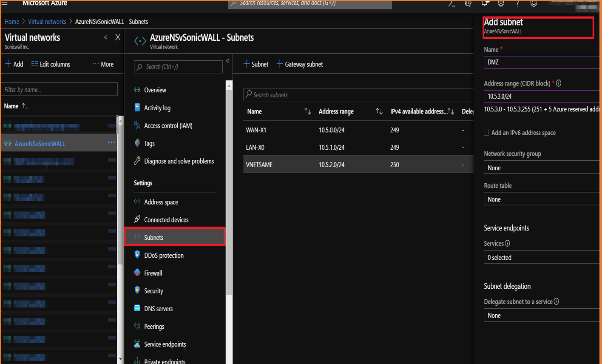This screenshot has height=364, width=602.
Task: Collapse the resource menu with chevrons
Action: coord(228,61)
